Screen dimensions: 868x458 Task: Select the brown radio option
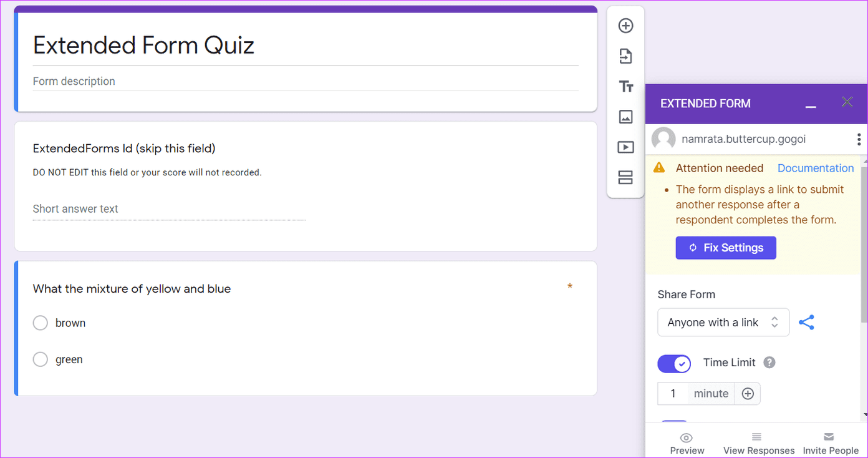[41, 323]
